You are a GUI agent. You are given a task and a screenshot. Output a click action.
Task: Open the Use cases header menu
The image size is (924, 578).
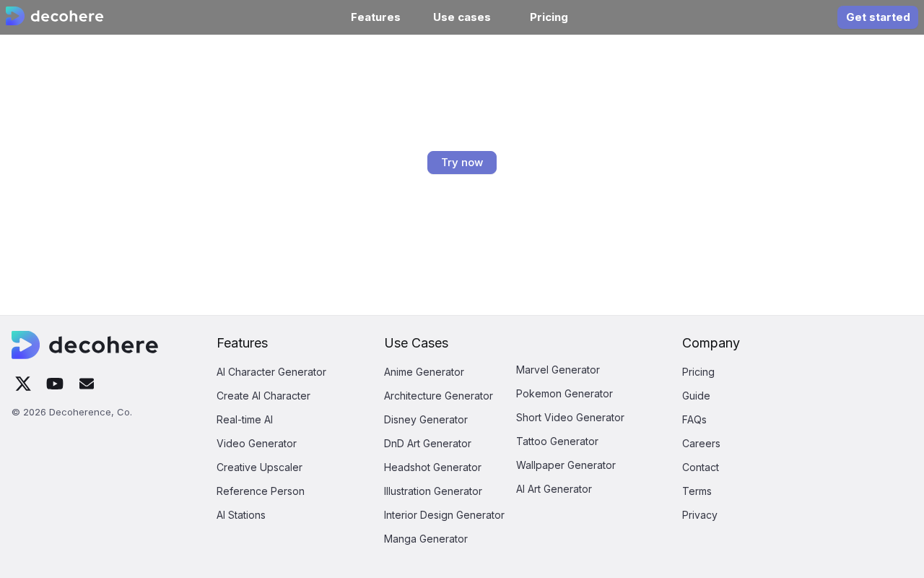click(x=462, y=17)
